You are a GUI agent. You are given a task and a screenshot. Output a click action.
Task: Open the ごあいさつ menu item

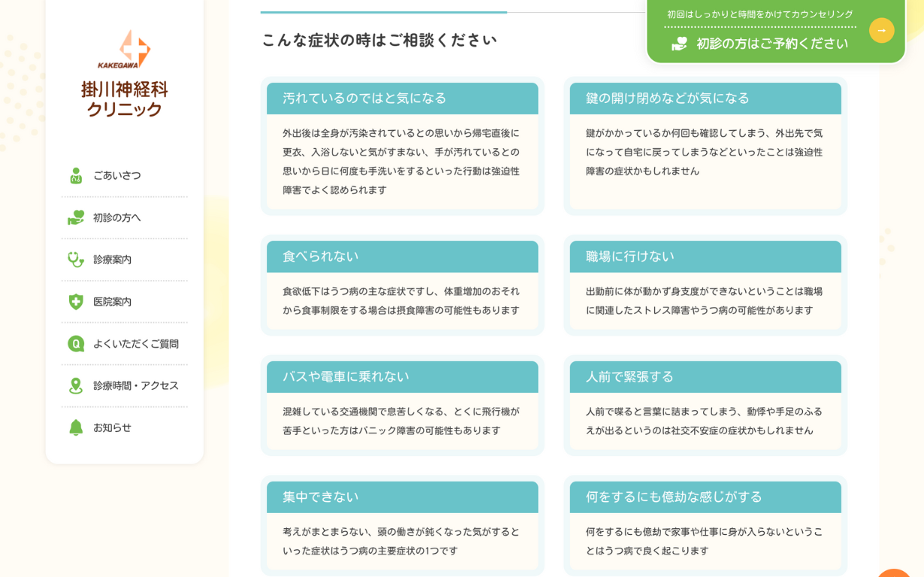pos(117,176)
